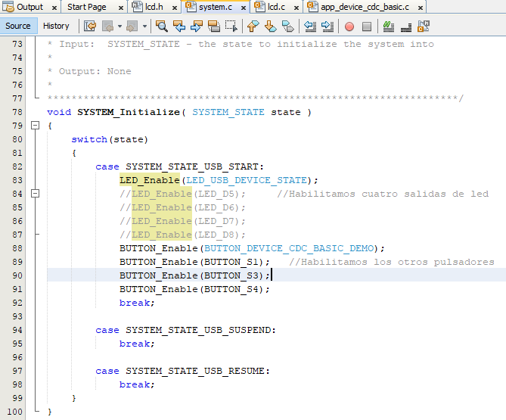This screenshot has height=420, width=506.
Task: Click the Find Next Occurrence icon
Action: 197,26
